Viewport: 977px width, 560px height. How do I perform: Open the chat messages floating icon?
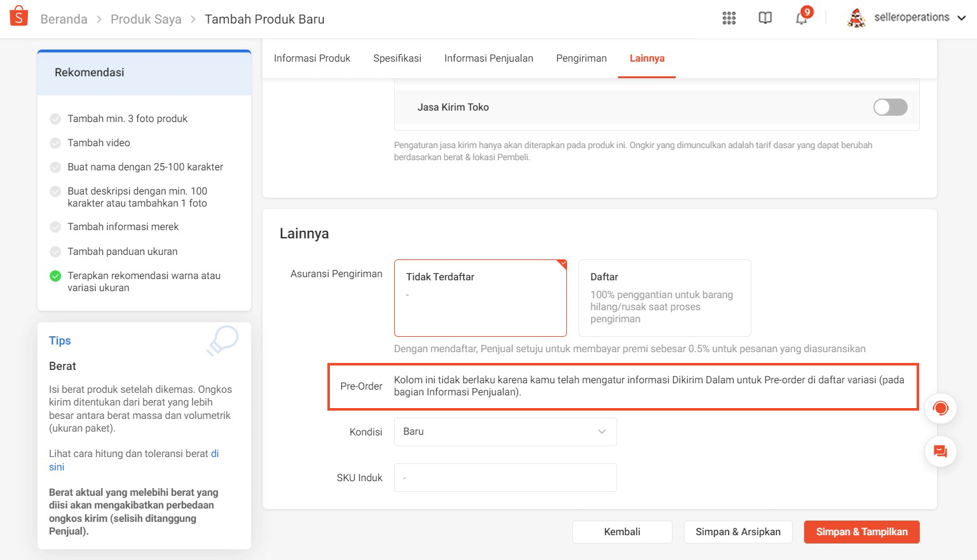[941, 451]
